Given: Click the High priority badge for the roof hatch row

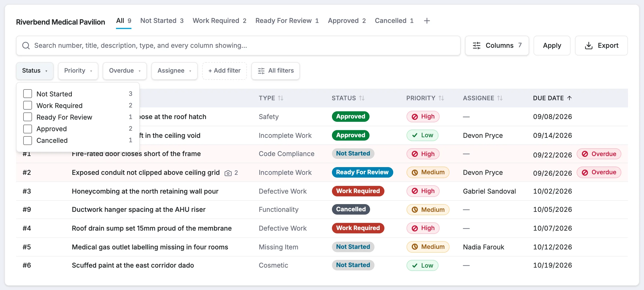Looking at the screenshot, I should click(423, 117).
